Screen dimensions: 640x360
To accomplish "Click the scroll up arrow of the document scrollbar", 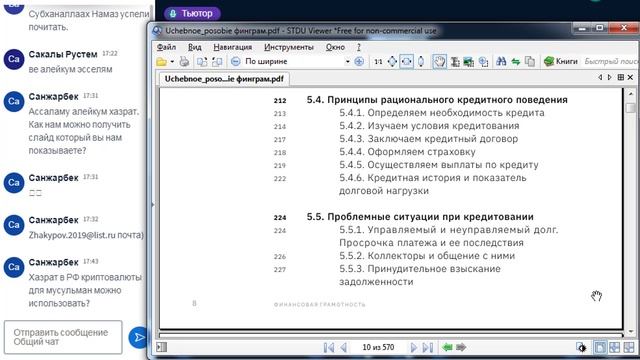I will click(x=631, y=93).
